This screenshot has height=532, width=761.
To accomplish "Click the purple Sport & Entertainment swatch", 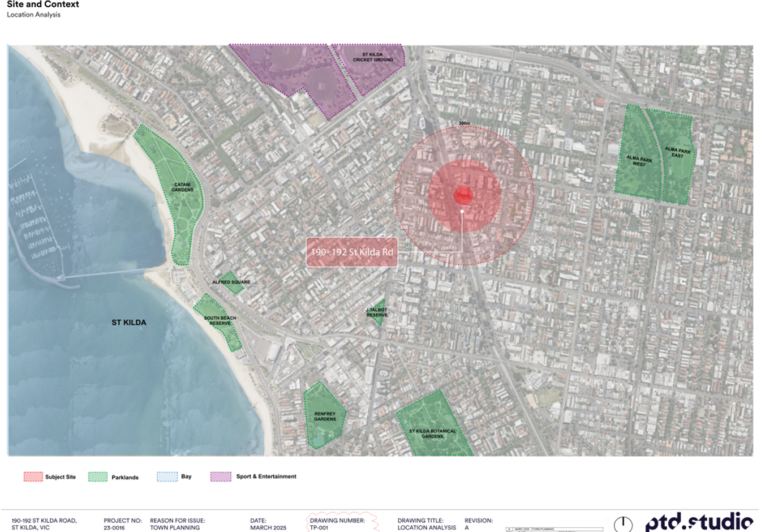I will coord(221,477).
